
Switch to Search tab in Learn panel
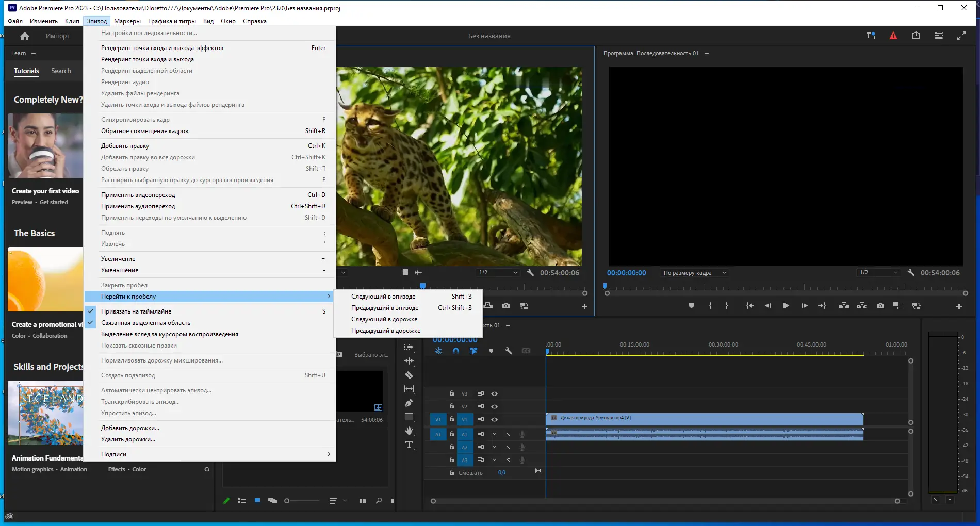pyautogui.click(x=61, y=71)
